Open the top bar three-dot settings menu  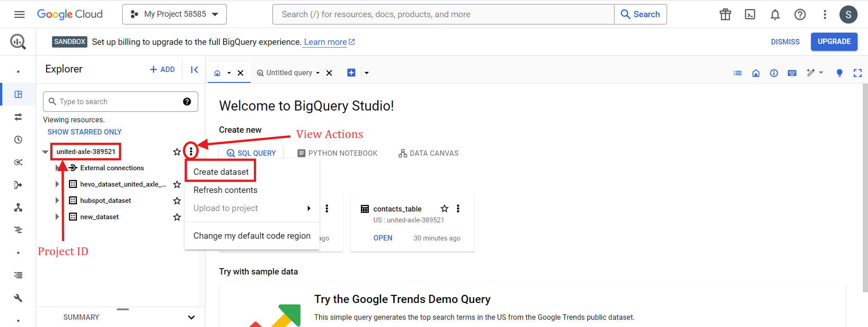[x=825, y=14]
